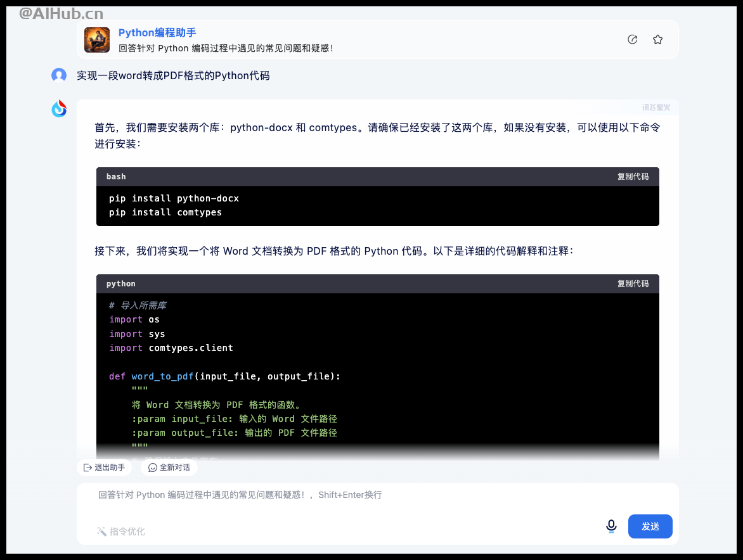Click the 指令优化 label
The height and width of the screenshot is (560, 743).
127,531
